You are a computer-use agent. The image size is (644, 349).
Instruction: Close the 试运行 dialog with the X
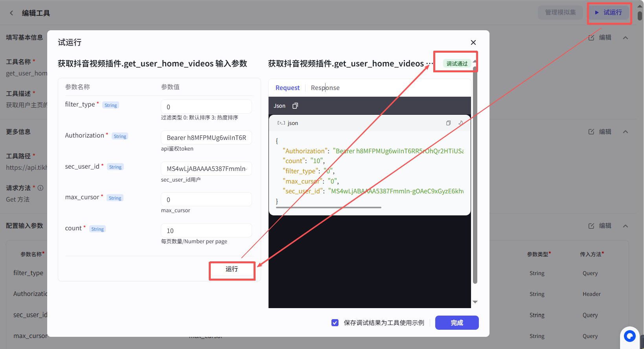pyautogui.click(x=473, y=42)
